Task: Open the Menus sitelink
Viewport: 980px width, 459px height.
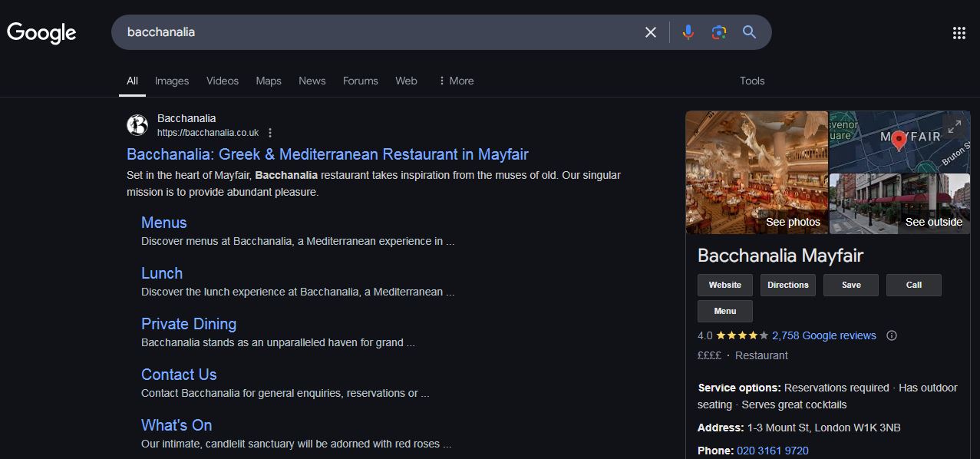Action: [164, 223]
